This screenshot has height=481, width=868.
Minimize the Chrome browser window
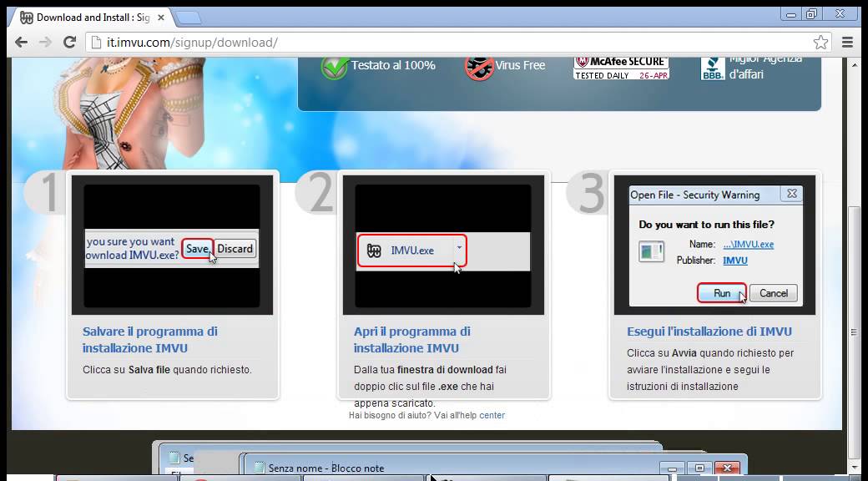pos(791,14)
